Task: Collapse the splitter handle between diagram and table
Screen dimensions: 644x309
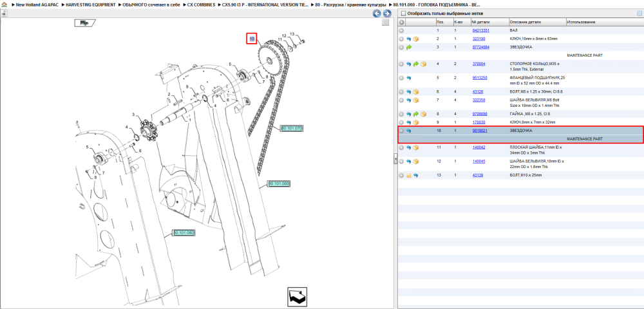Action: point(395,159)
